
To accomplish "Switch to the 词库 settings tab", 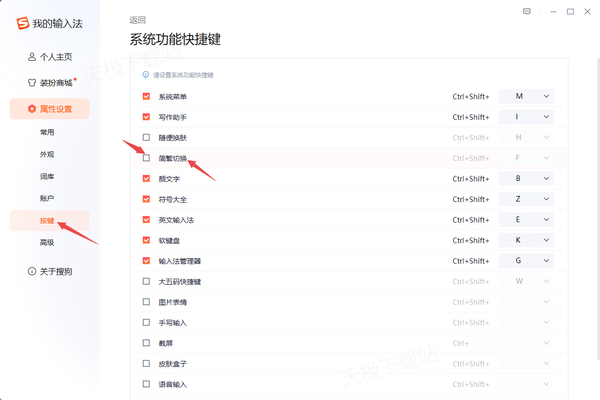I will 47,176.
